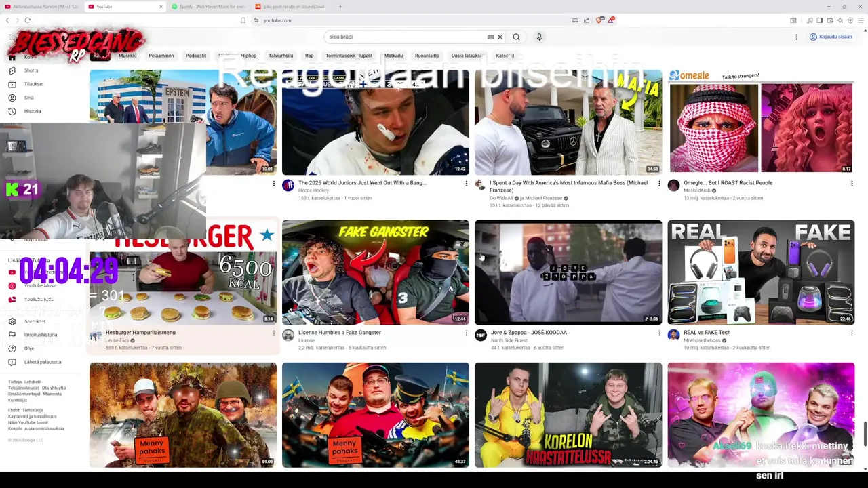This screenshot has height=488, width=868.
Task: Select the Talviurheilu filter chip
Action: [281, 56]
